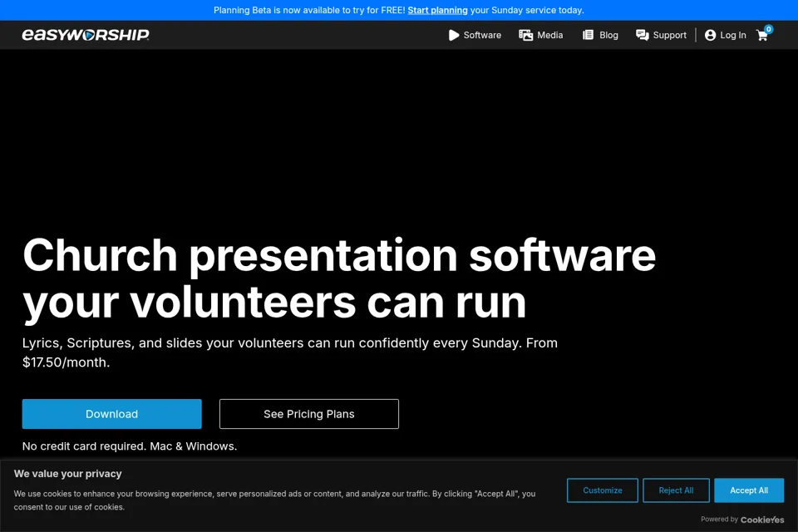Reject All cookies

pyautogui.click(x=676, y=490)
